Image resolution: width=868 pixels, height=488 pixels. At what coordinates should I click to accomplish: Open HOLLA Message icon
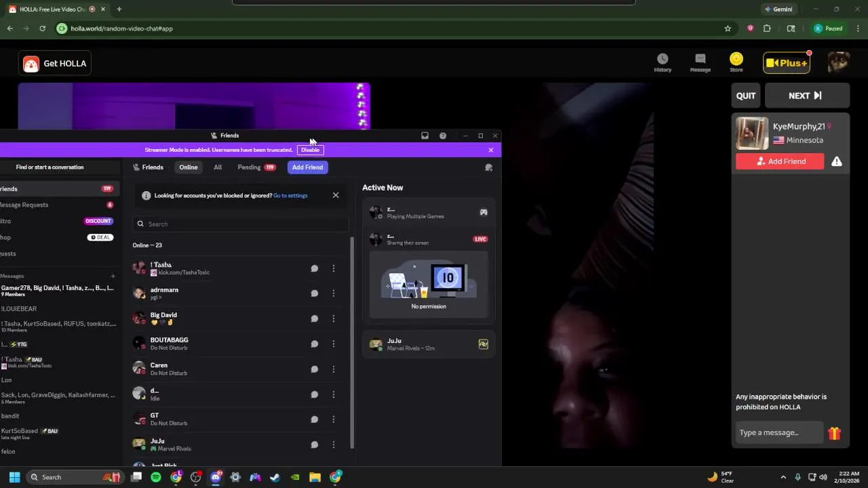tap(700, 63)
